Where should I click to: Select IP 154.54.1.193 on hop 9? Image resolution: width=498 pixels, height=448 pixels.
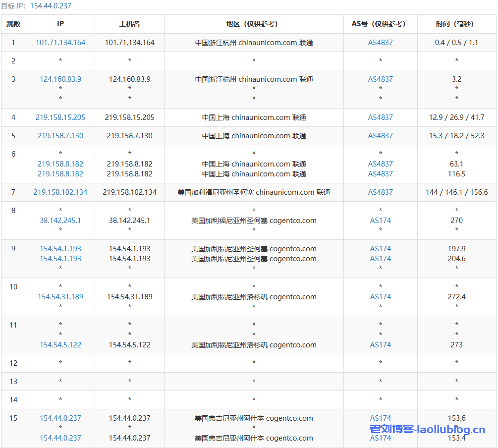(60, 248)
